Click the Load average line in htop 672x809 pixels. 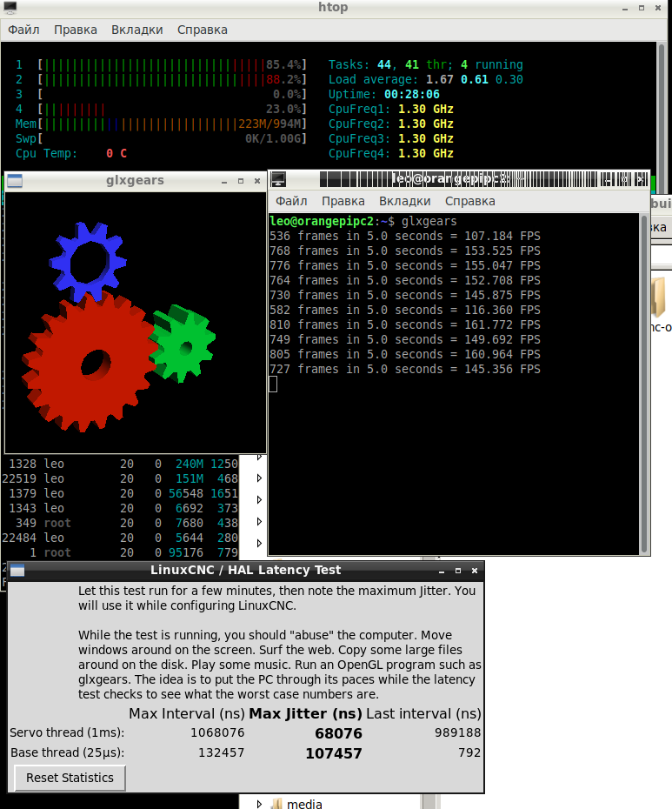[x=425, y=79]
